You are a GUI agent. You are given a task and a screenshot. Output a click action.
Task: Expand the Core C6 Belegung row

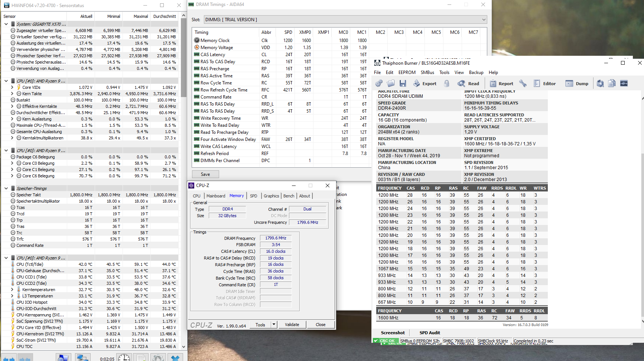pyautogui.click(x=12, y=176)
